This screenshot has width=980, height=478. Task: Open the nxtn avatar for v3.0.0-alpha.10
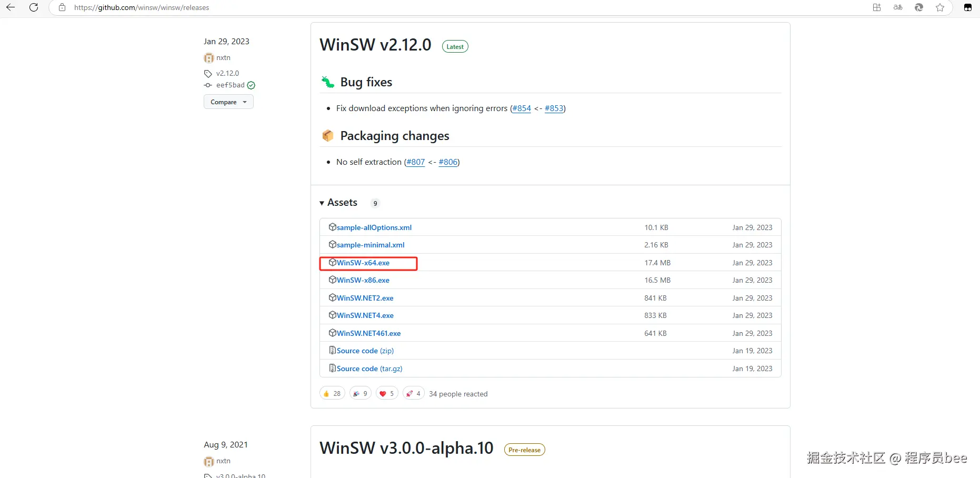[209, 461]
